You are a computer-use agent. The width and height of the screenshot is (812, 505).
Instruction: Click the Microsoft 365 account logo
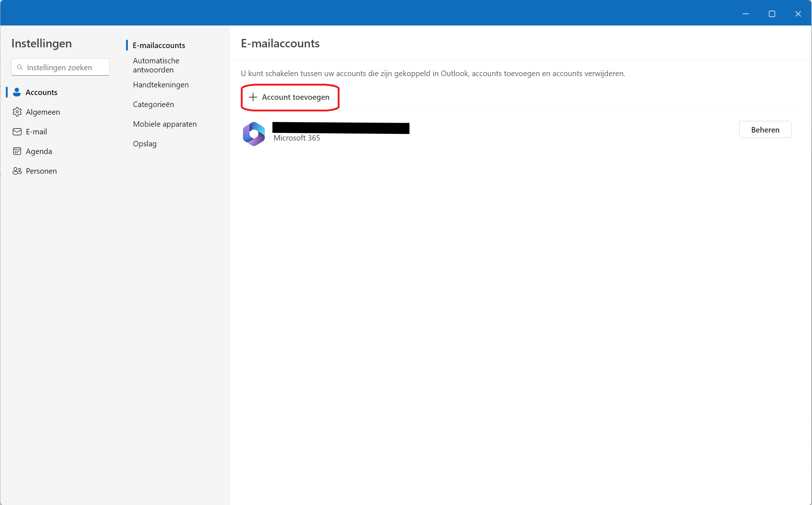click(254, 134)
